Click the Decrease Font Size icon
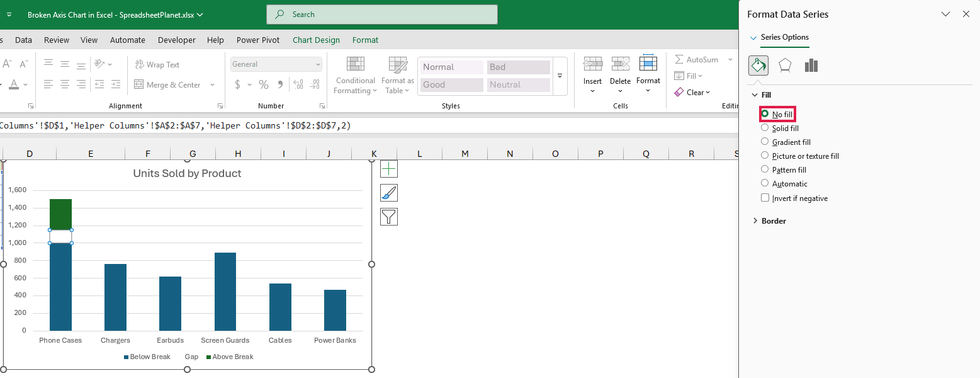 (x=23, y=64)
